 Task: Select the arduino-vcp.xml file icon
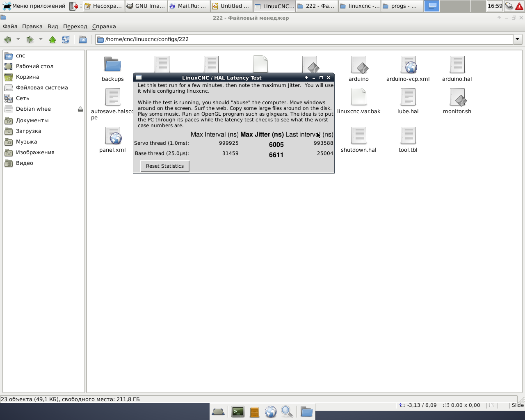(408, 64)
